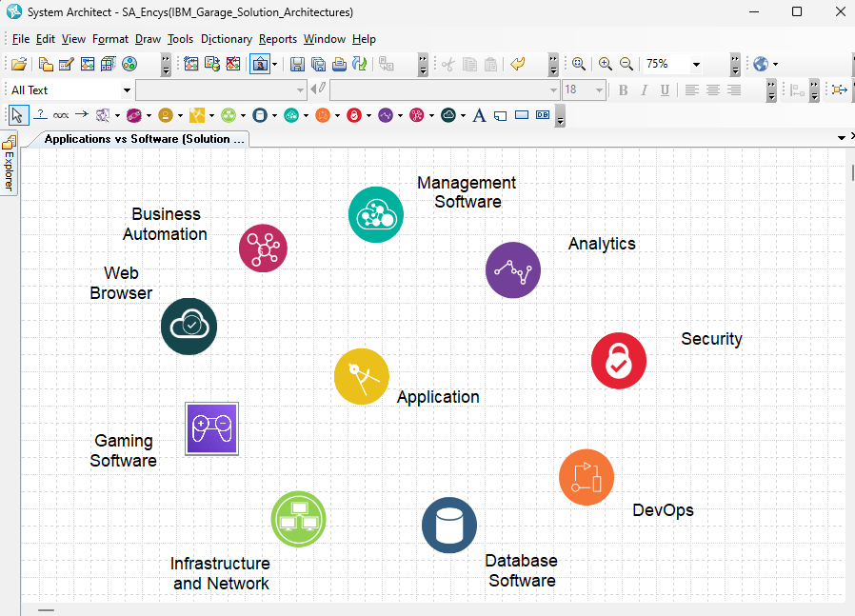Click the zoom out magnifier icon
Image resolution: width=855 pixels, height=616 pixels.
626,65
